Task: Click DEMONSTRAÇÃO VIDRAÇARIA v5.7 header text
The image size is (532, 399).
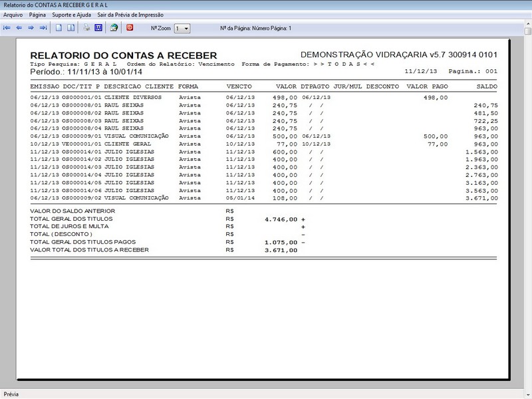Action: pos(398,55)
